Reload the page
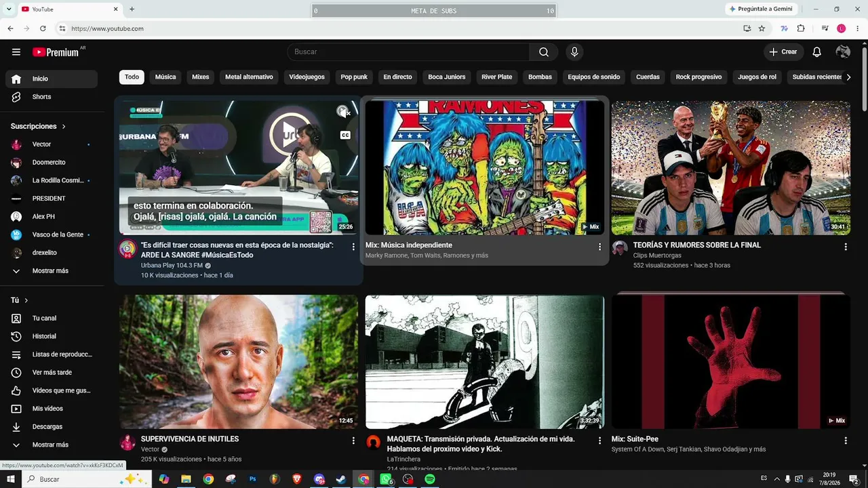This screenshot has width=868, height=488. tap(43, 28)
